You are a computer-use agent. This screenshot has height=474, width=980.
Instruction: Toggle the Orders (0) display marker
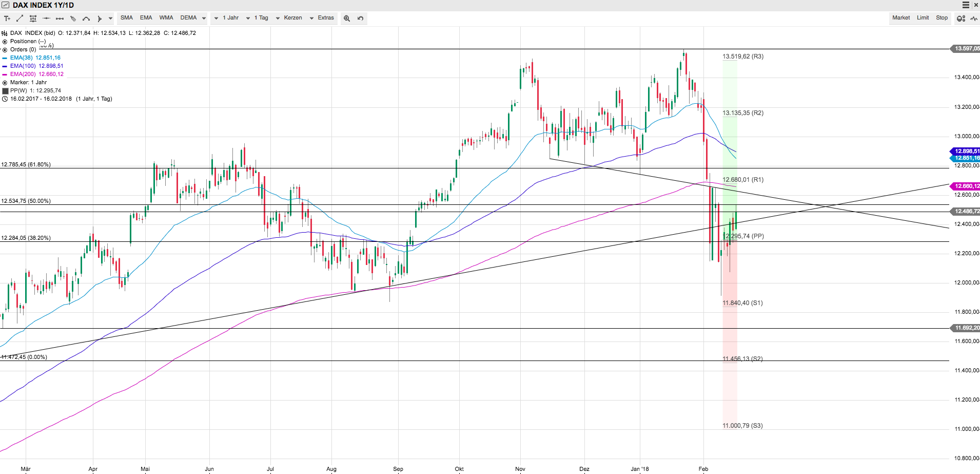pyautogui.click(x=5, y=50)
